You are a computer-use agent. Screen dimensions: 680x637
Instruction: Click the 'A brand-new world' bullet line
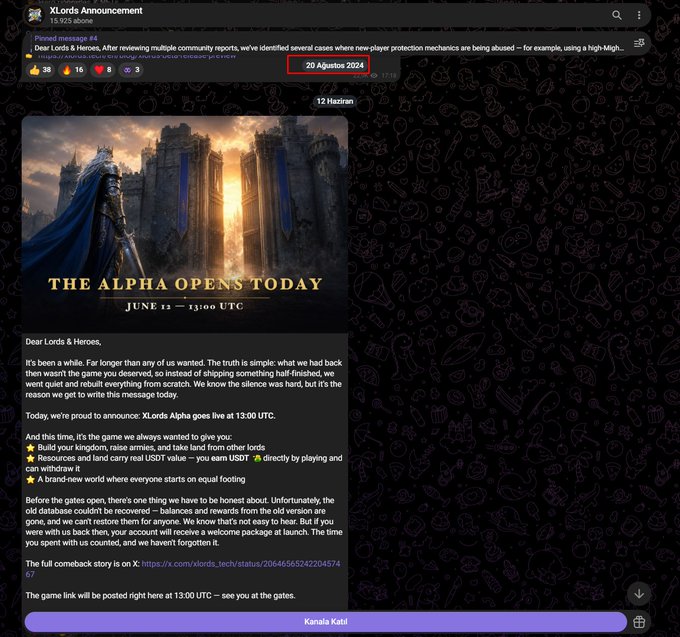[135, 479]
